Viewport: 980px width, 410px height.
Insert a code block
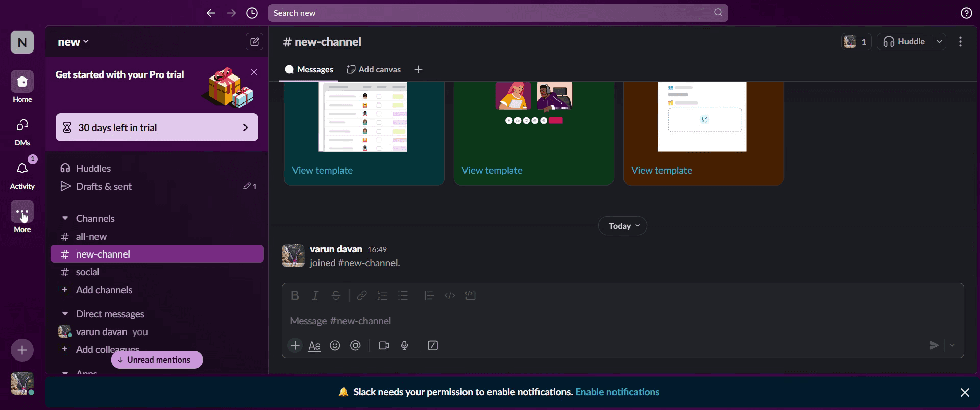click(471, 296)
